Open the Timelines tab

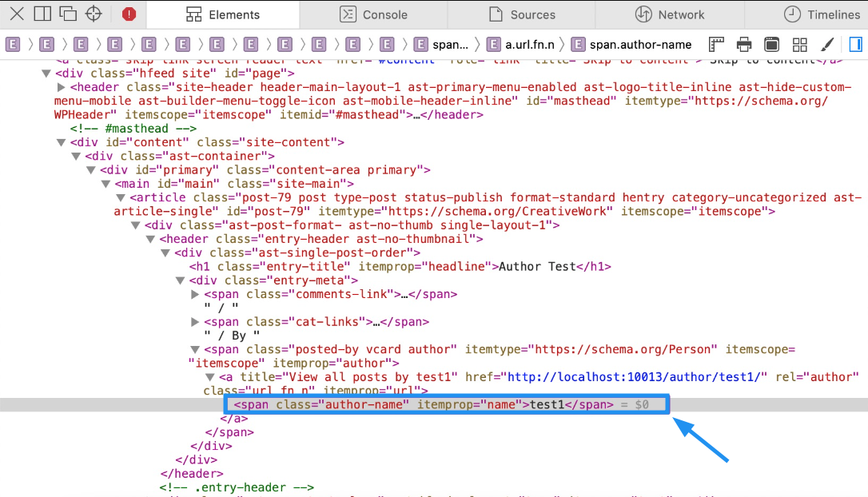point(822,14)
